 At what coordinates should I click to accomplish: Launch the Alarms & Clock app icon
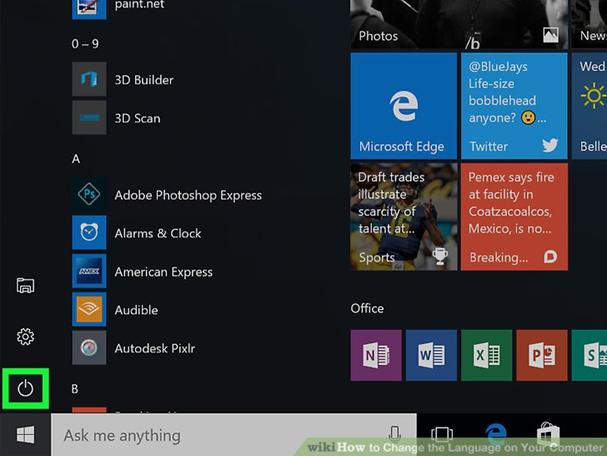89,232
